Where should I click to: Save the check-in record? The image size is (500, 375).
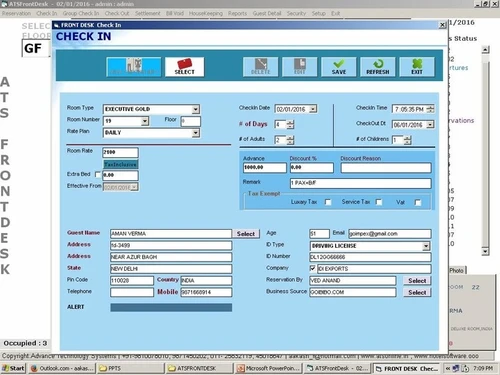(x=339, y=67)
